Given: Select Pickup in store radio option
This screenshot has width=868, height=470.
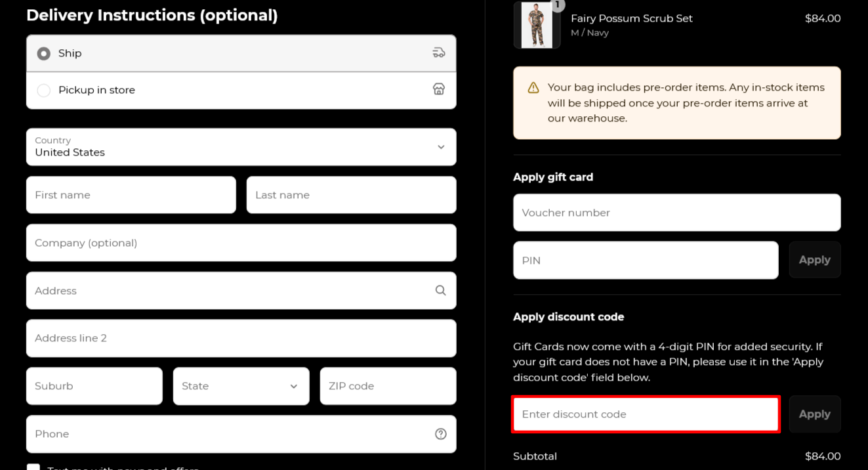Looking at the screenshot, I should pos(44,90).
